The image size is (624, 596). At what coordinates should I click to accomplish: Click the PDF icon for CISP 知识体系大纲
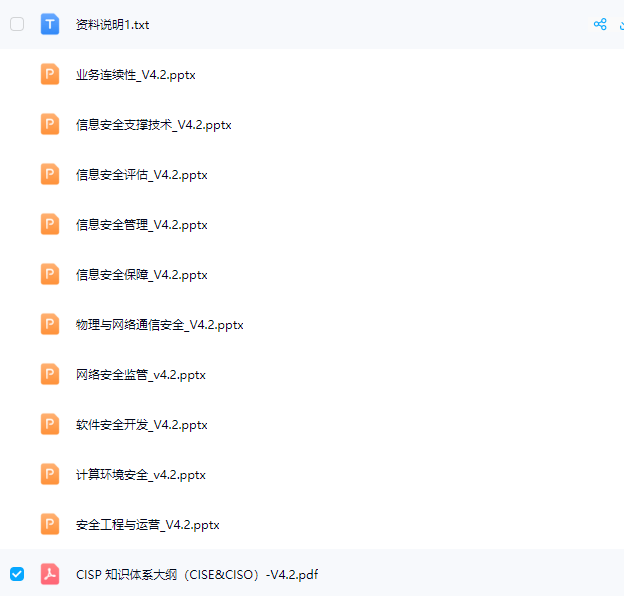(50, 574)
